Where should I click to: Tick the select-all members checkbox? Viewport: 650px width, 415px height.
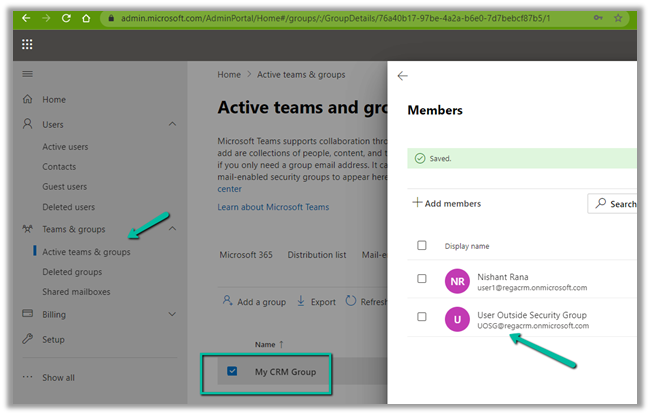tap(421, 245)
